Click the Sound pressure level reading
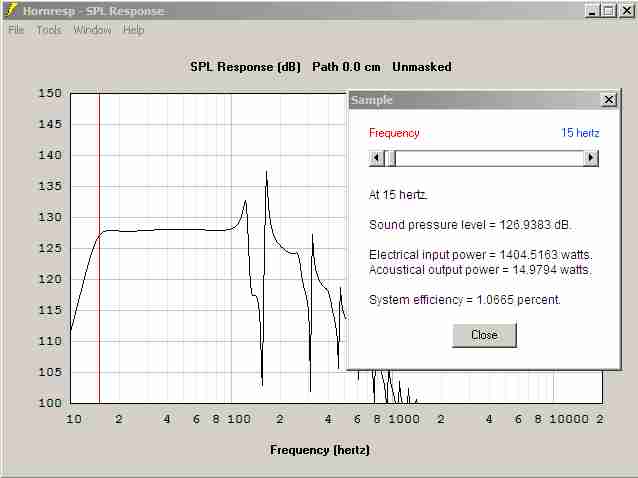Viewport: 638px width, 478px height. tap(470, 225)
